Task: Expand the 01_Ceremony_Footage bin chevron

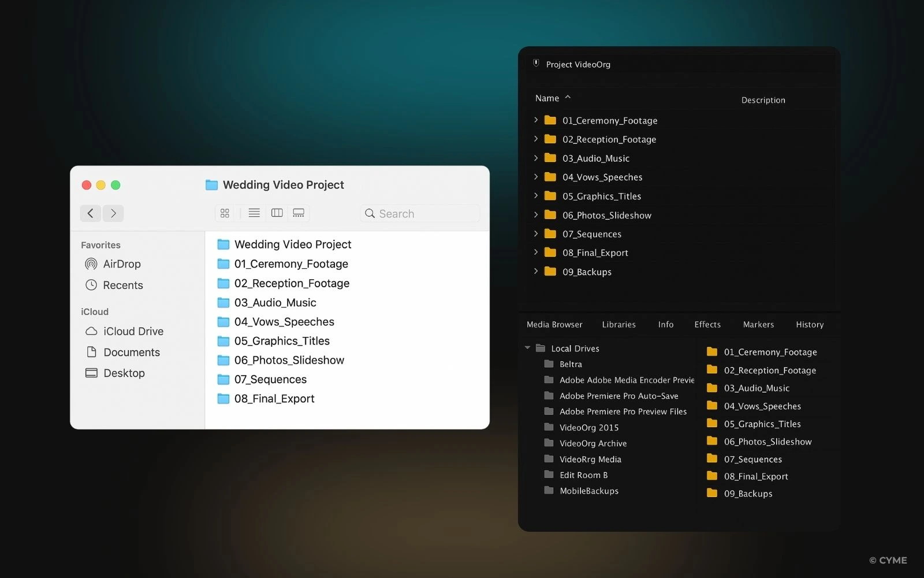Action: 535,120
